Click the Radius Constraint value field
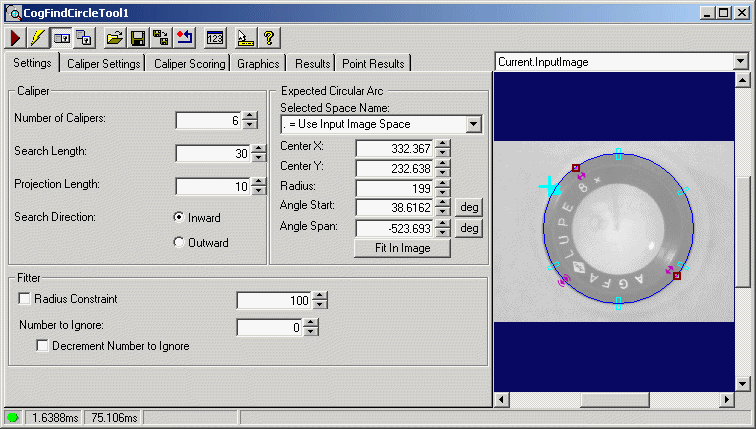Viewport: 756px width, 429px height. (x=275, y=300)
